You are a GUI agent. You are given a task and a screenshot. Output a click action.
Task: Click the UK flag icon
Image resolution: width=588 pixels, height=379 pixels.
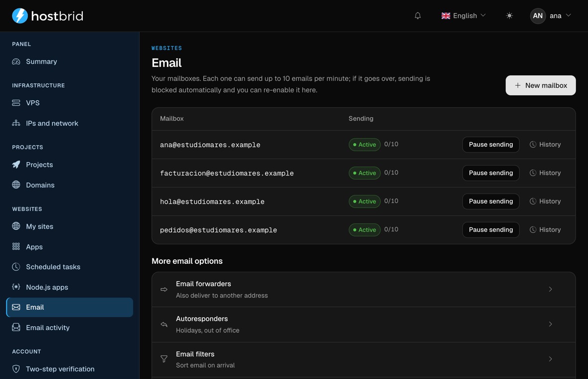pyautogui.click(x=445, y=16)
